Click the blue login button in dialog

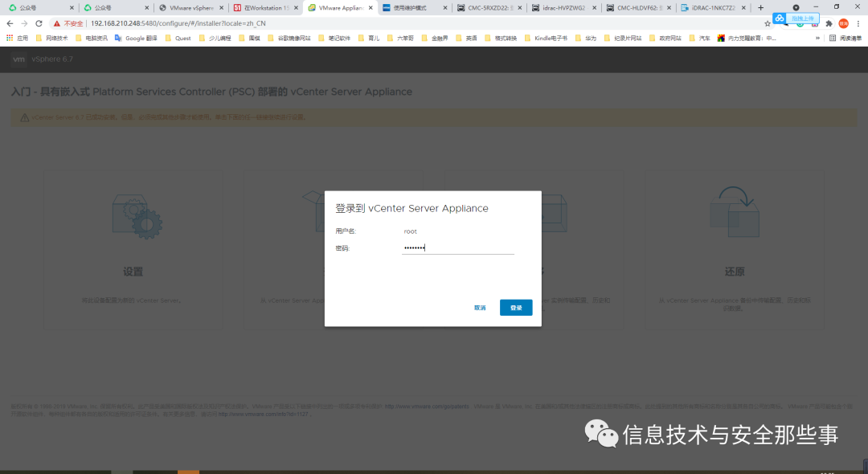point(516,308)
